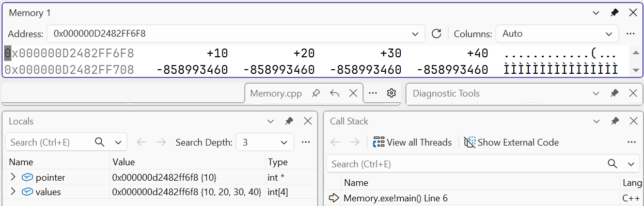Image resolution: width=644 pixels, height=206 pixels.
Task: Toggle Show External Code
Action: tap(511, 142)
